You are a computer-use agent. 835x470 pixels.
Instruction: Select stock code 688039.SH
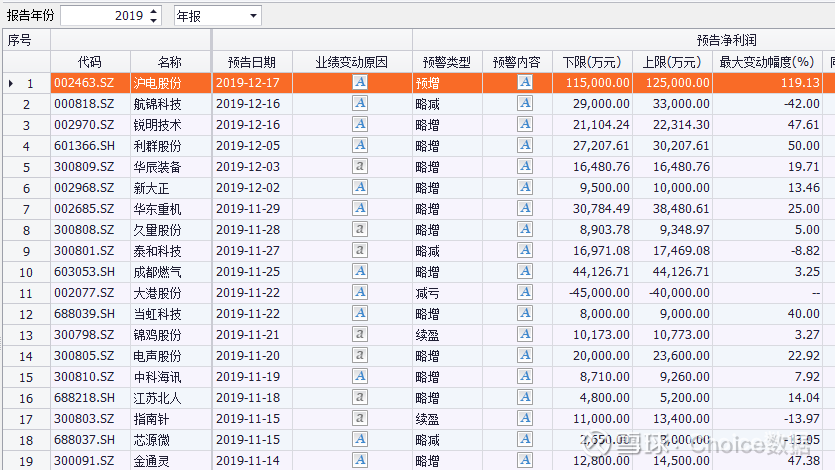tap(84, 314)
